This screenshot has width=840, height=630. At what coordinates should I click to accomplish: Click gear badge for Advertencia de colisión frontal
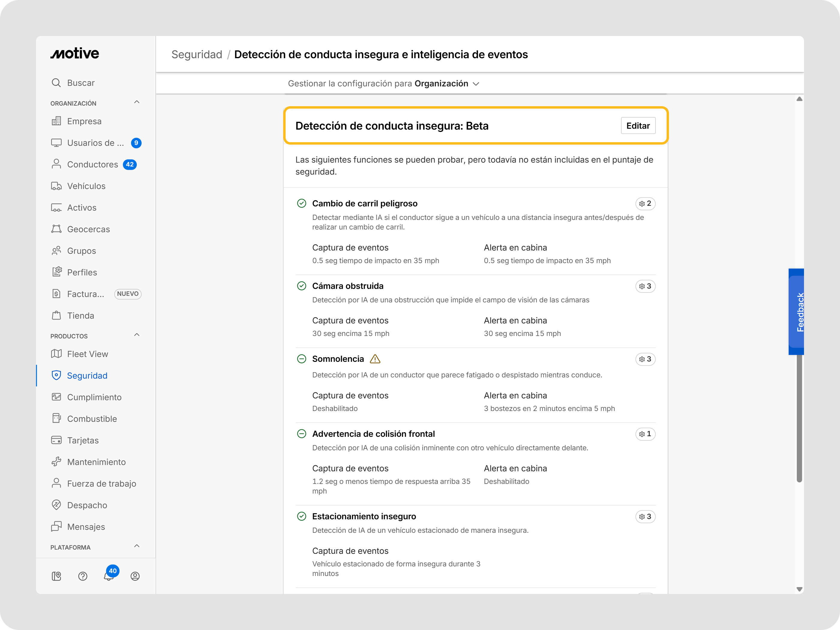pos(645,434)
